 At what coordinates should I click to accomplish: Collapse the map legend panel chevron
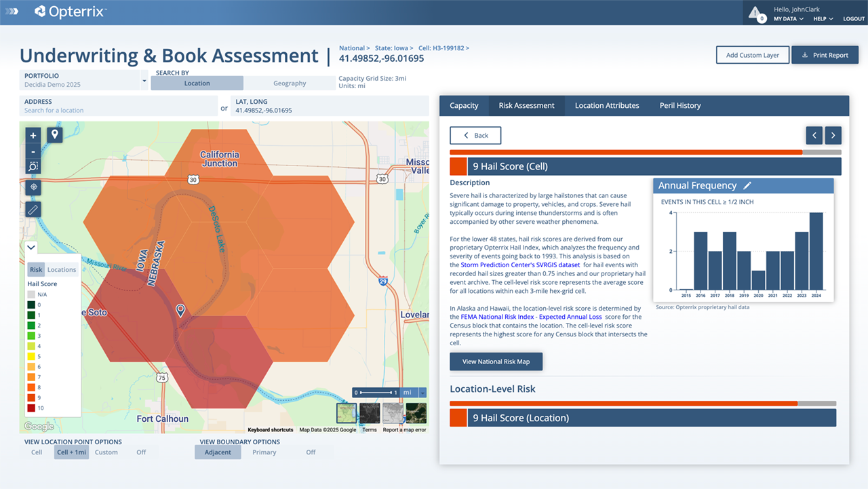point(31,247)
